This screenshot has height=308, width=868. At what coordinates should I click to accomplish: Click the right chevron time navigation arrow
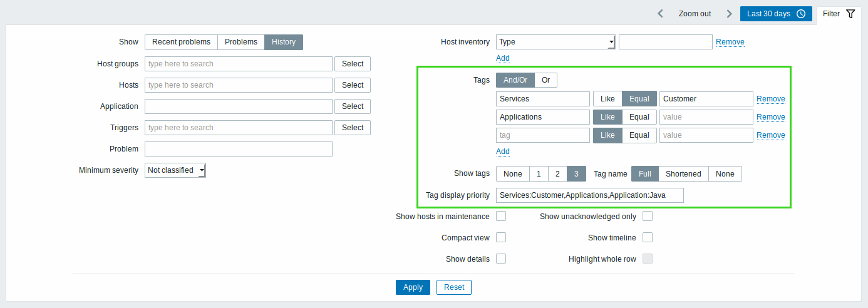[x=729, y=14]
